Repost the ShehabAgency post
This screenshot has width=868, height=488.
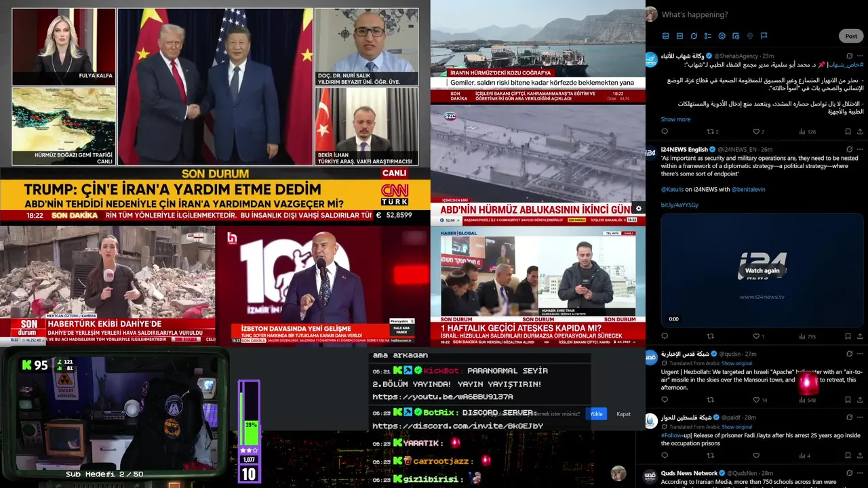710,131
